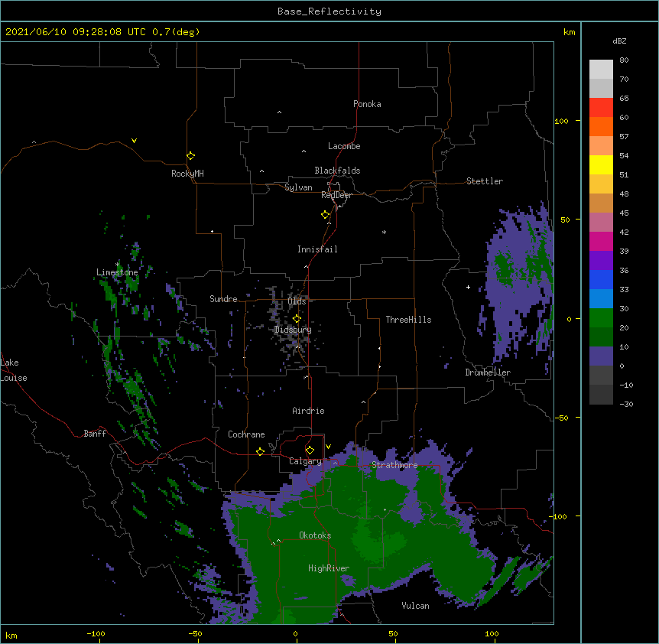Pick the slate purple 0-10 dBZ swatch
Screen dimensions: 659x644
pyautogui.click(x=601, y=356)
